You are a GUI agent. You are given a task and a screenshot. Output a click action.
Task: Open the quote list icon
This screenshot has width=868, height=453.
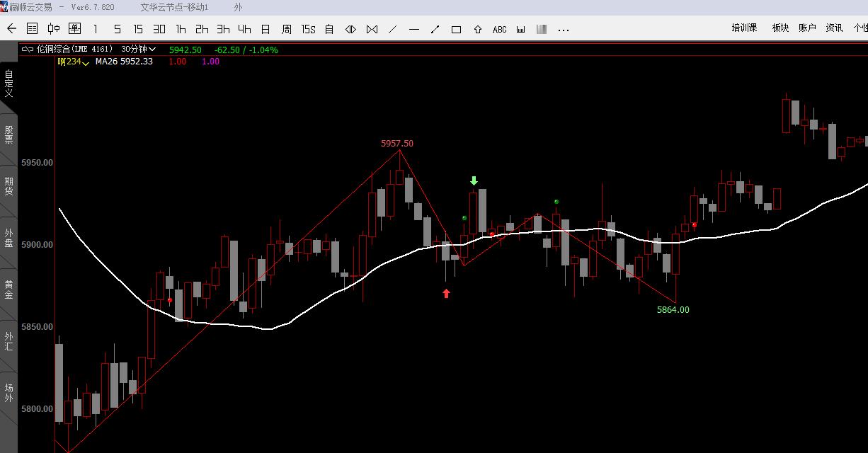[x=32, y=29]
